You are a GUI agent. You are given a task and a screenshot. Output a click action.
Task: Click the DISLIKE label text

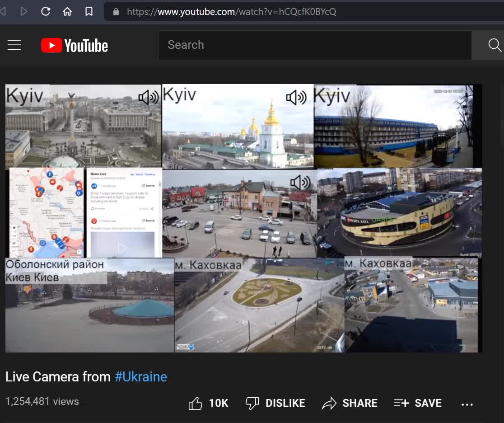(x=285, y=403)
